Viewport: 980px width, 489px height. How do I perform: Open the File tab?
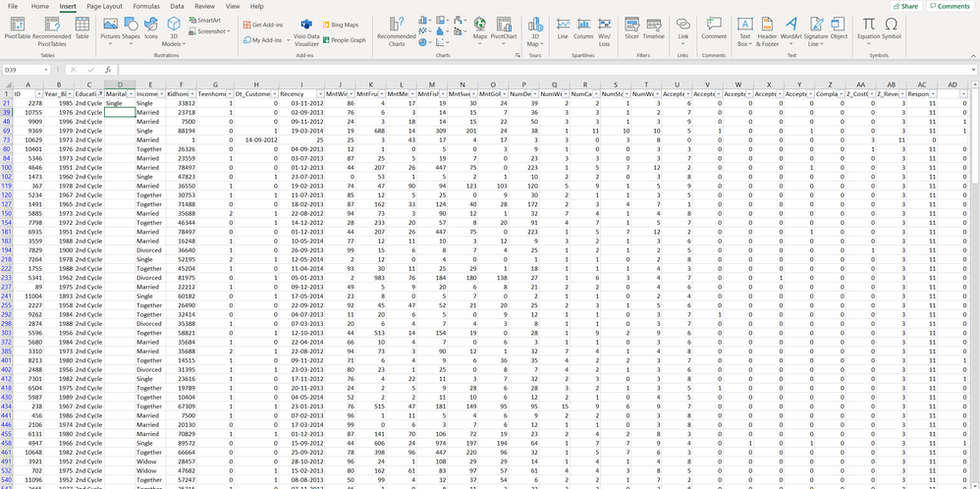(13, 6)
